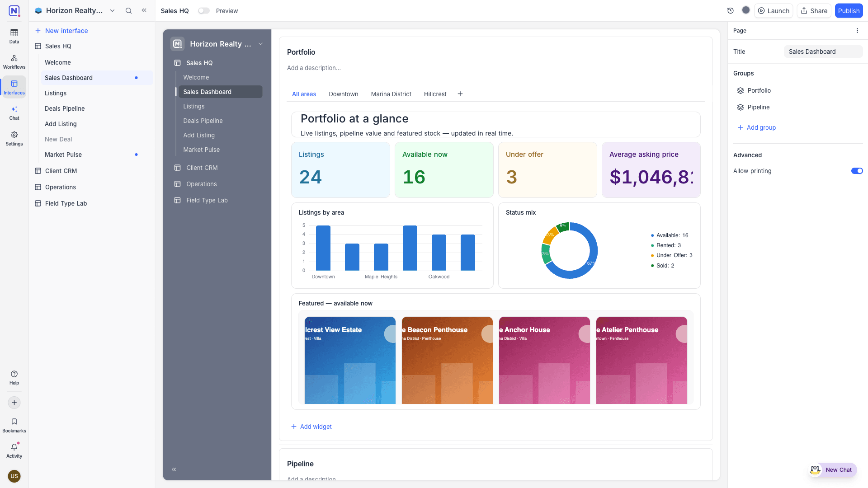868x488 pixels.
Task: Click the Pipeline group layers icon
Action: 741,108
